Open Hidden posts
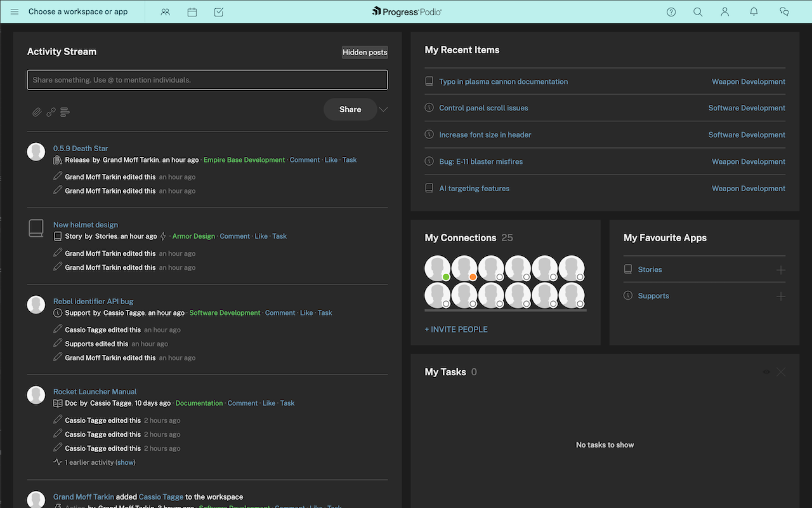 (x=365, y=52)
